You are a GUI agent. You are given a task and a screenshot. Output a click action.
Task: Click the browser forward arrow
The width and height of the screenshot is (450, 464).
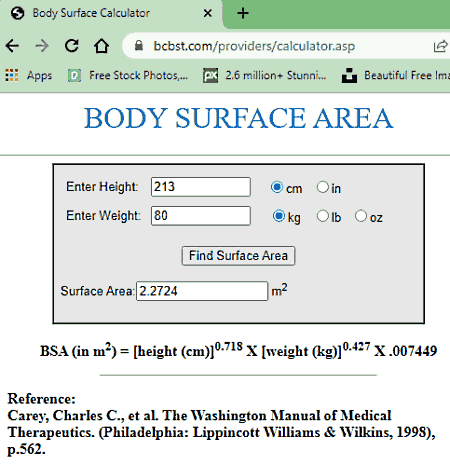pyautogui.click(x=42, y=46)
